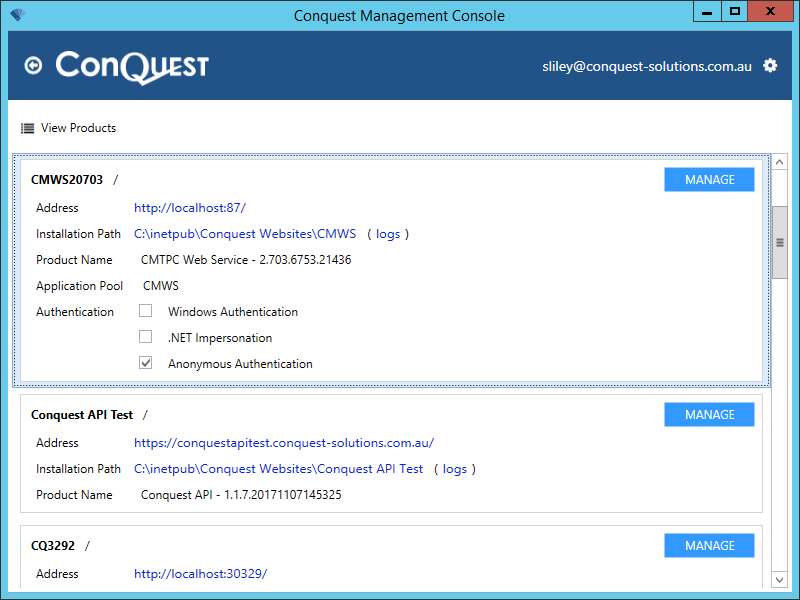Manage the CQ3292 site
Screen dimensions: 800x600
[709, 545]
